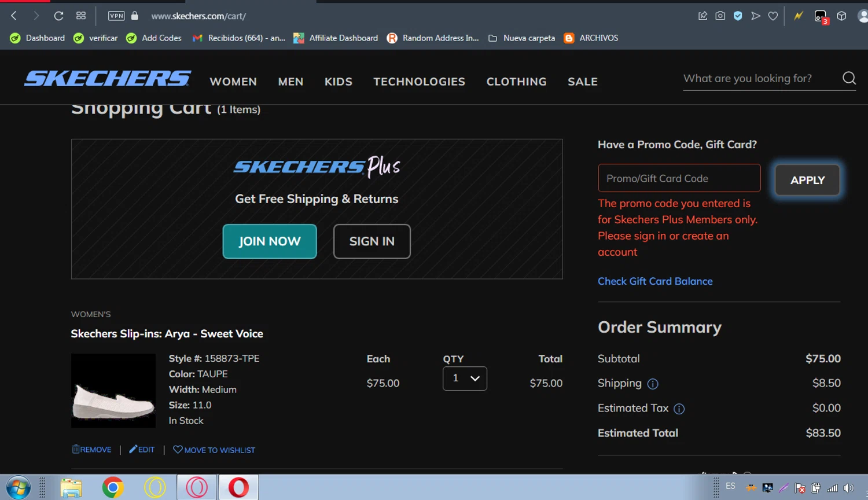Screen dimensions: 868x500
Task: Click the share page icon in toolbar
Action: coord(703,16)
